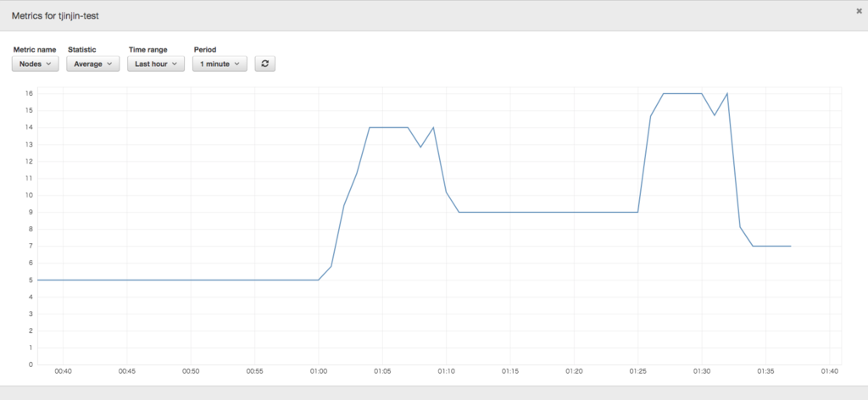868x400 pixels.
Task: Click the refresh icon button
Action: point(264,64)
